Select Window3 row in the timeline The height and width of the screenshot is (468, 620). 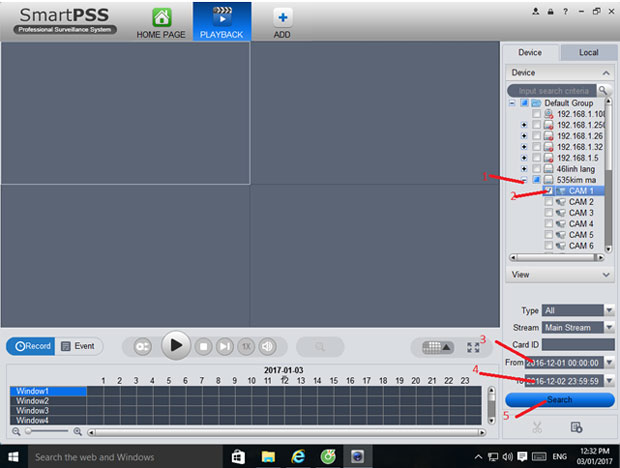[48, 411]
